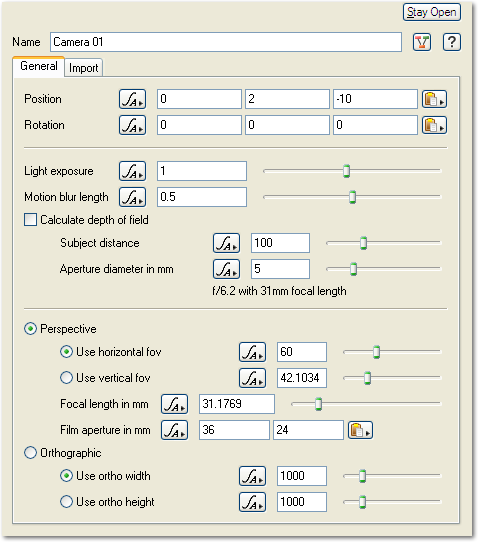
Task: Click the Camera 01 name field
Action: pos(226,42)
